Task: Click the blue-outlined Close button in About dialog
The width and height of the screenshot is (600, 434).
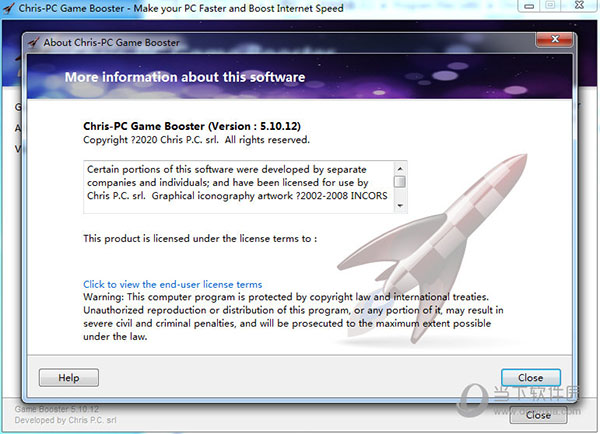Action: [x=531, y=378]
